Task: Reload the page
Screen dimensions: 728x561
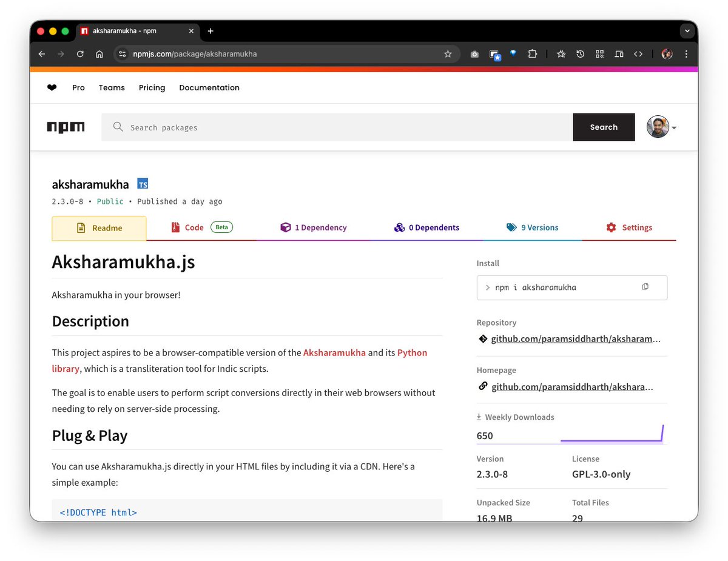Action: (79, 54)
